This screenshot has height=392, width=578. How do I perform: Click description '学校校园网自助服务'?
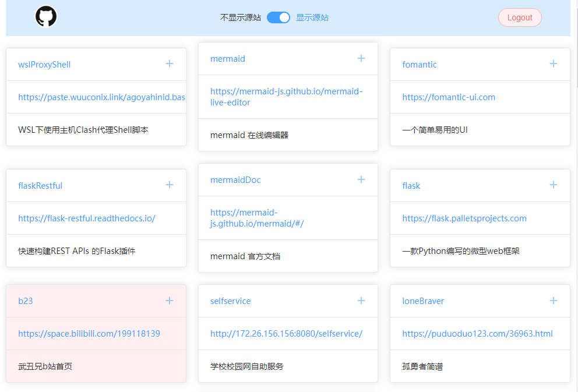[x=247, y=366]
